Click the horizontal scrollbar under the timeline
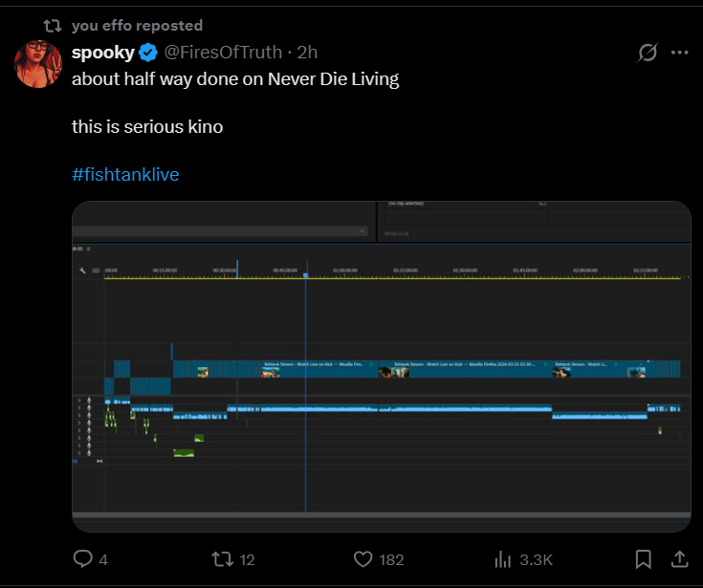The height and width of the screenshot is (588, 703). coord(381,517)
